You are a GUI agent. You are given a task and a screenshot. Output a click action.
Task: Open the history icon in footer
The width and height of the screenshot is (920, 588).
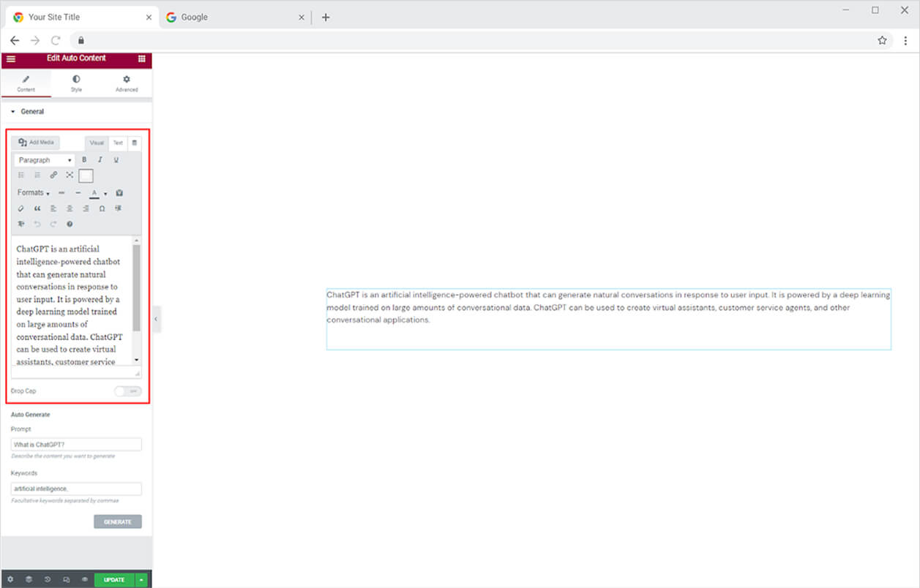[x=48, y=580]
